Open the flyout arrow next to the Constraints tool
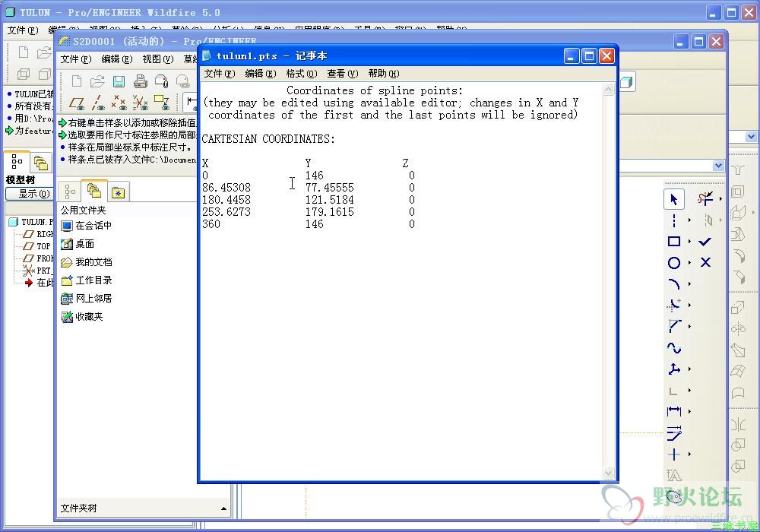 tap(690, 454)
